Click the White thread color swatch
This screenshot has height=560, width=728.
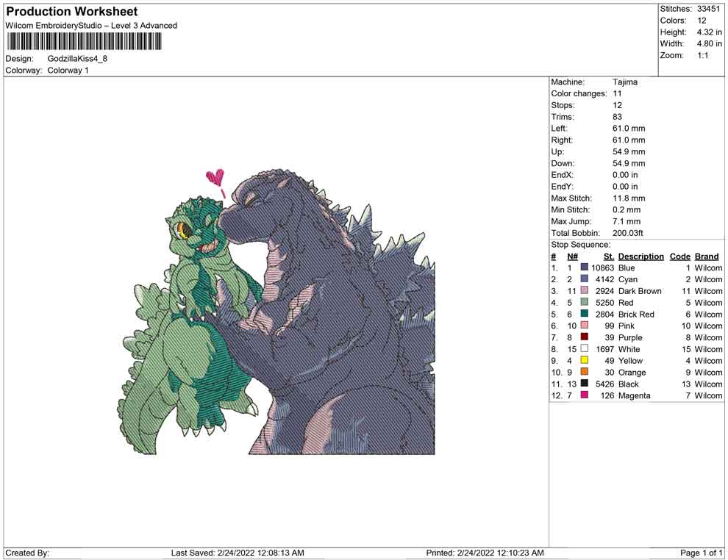pyautogui.click(x=585, y=348)
